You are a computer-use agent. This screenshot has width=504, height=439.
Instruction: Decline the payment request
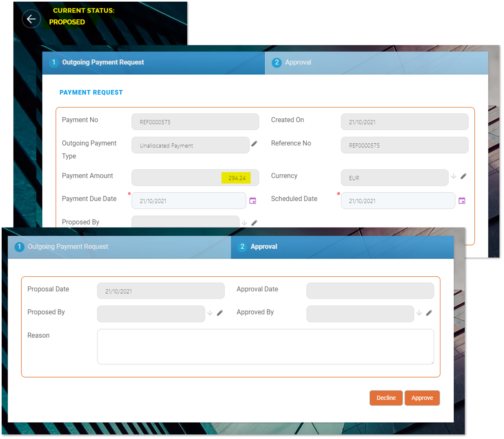coord(386,398)
